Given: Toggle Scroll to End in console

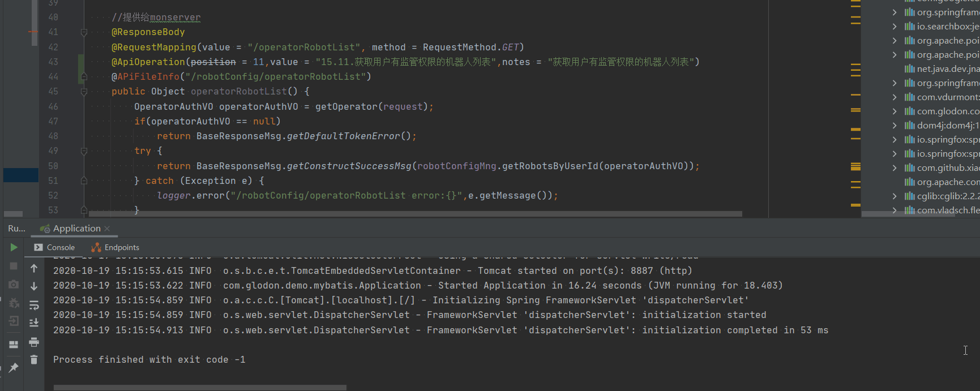Looking at the screenshot, I should point(34,323).
